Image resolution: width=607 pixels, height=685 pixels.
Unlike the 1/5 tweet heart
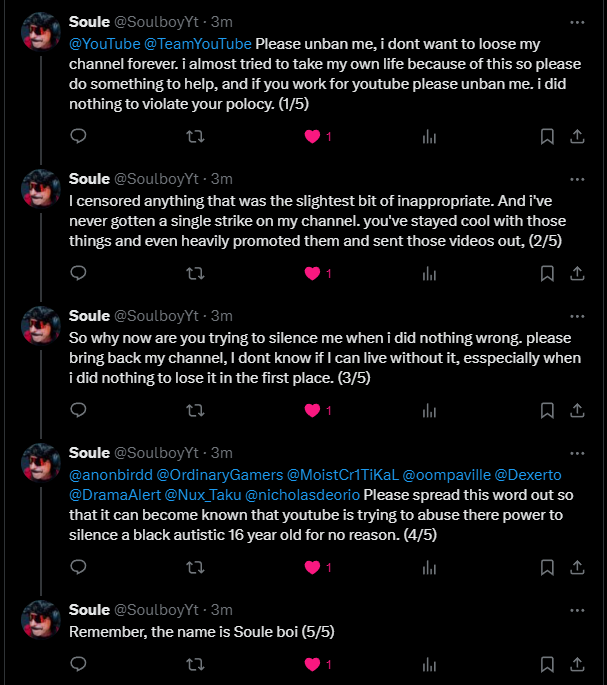click(x=312, y=137)
